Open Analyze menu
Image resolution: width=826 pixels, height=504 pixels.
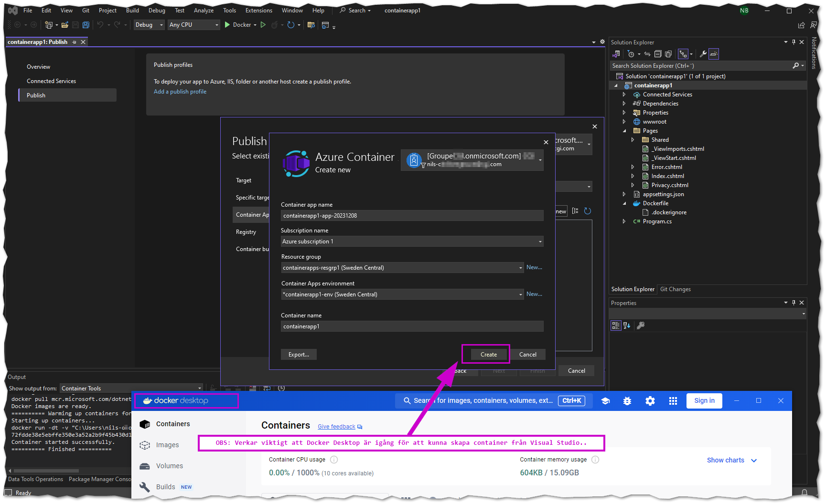[204, 10]
